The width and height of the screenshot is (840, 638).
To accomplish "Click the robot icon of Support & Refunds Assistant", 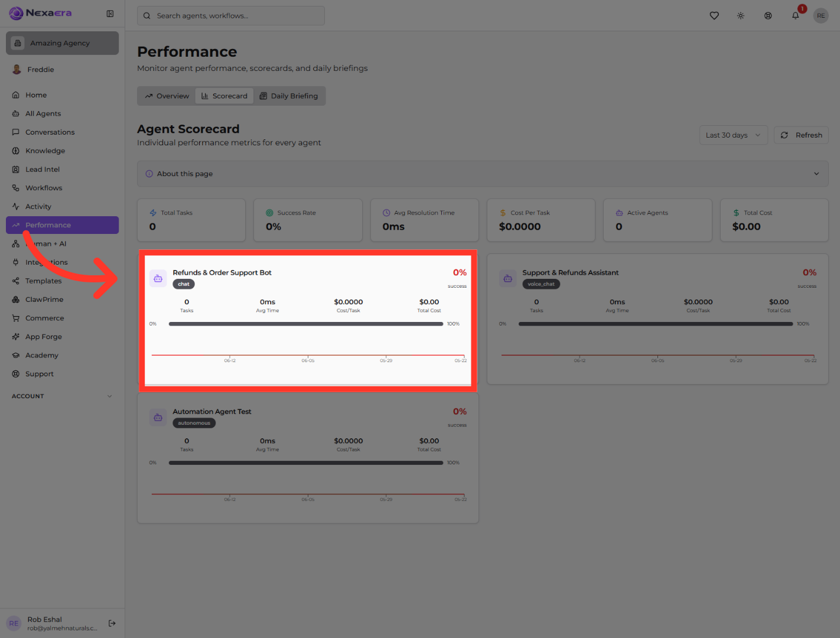I will pyautogui.click(x=507, y=278).
